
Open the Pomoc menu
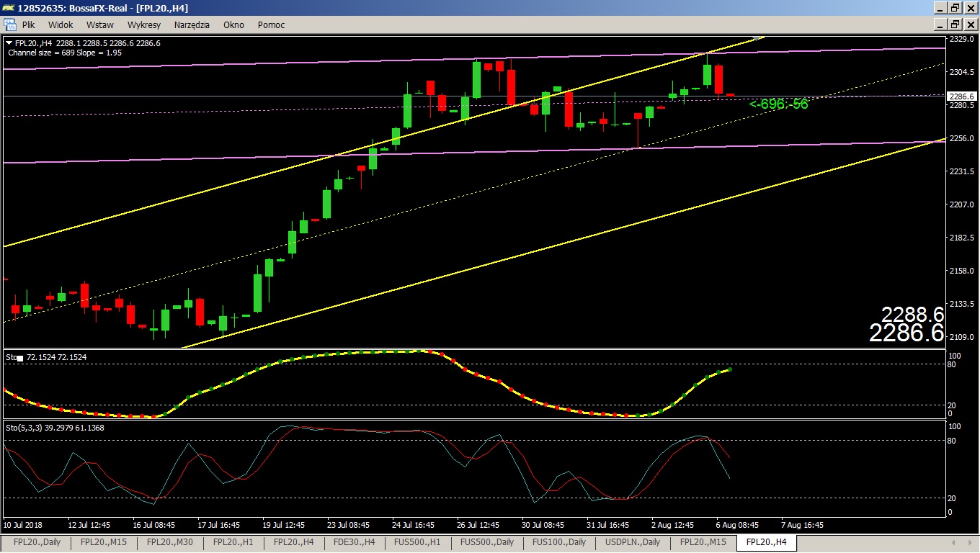coord(271,24)
